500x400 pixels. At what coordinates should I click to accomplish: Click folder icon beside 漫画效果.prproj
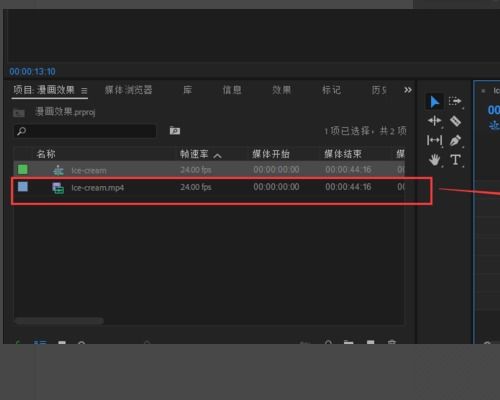19,113
